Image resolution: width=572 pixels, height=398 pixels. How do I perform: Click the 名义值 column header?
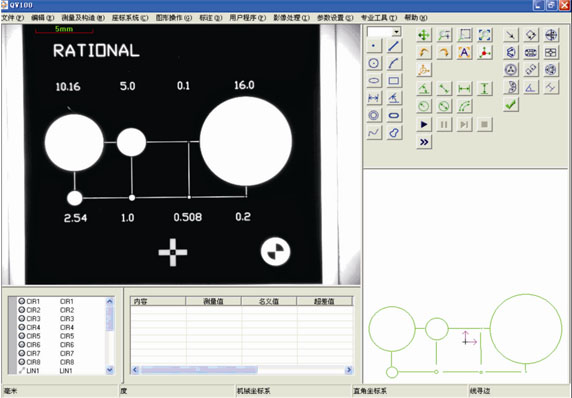tap(269, 301)
